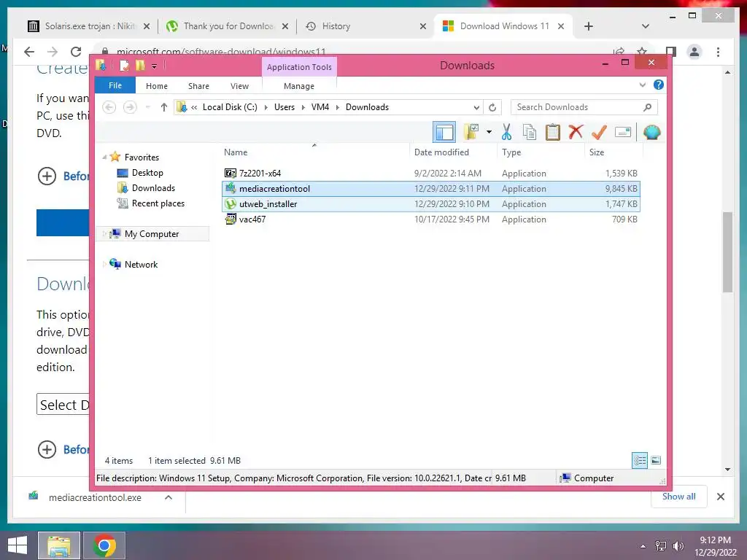Open the File ribbon tab
The width and height of the screenshot is (747, 560).
pyautogui.click(x=115, y=85)
